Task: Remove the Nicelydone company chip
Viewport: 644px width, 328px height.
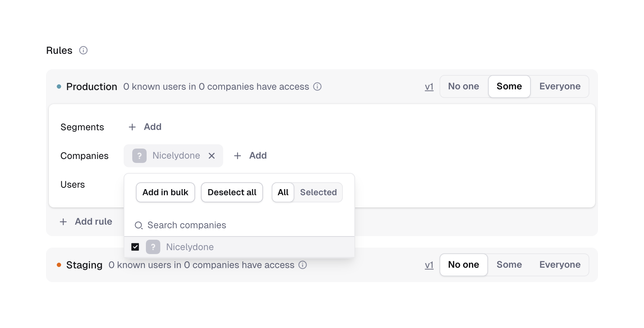Action: click(212, 156)
